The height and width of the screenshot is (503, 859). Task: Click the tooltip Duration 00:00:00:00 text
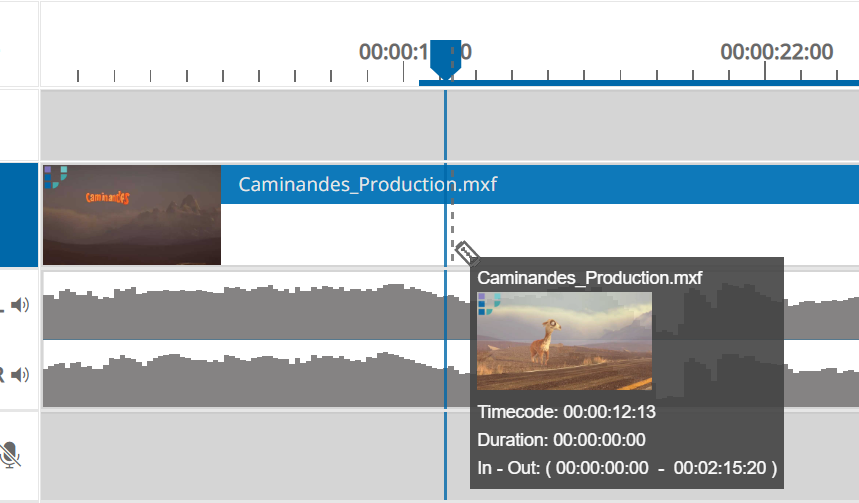click(561, 439)
